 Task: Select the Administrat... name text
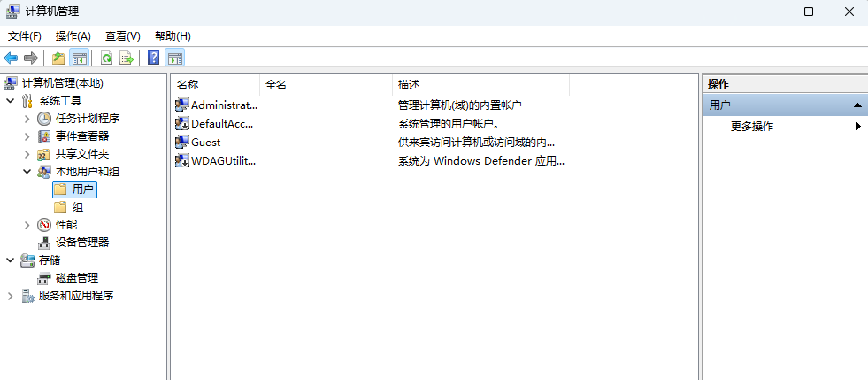224,105
